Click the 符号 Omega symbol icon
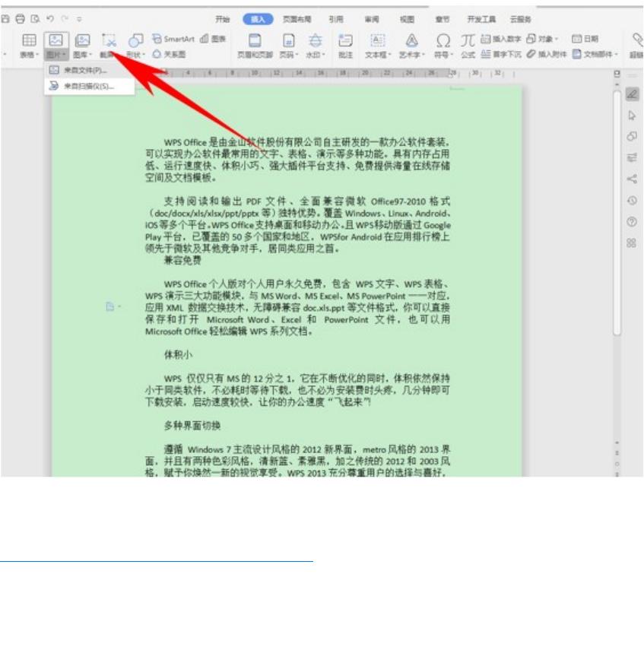This screenshot has width=644, height=650. (x=443, y=40)
